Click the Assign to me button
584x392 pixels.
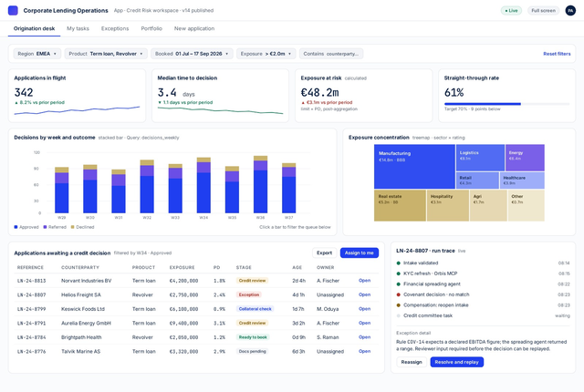coord(359,253)
